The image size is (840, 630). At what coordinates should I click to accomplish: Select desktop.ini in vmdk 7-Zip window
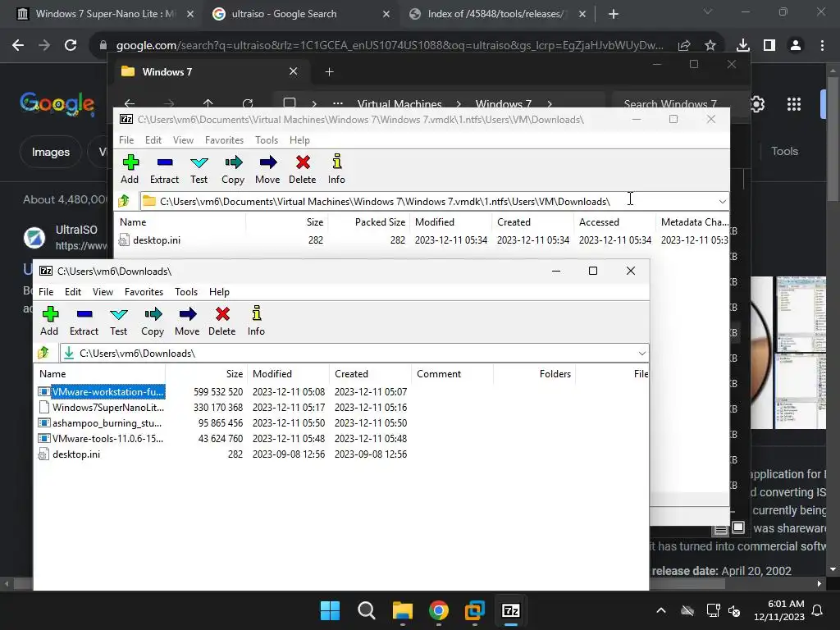pyautogui.click(x=157, y=240)
